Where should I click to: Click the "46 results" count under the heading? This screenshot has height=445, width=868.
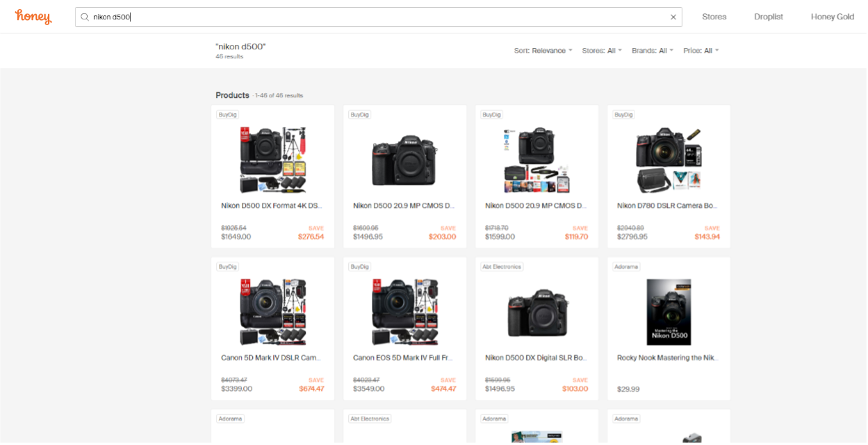229,57
